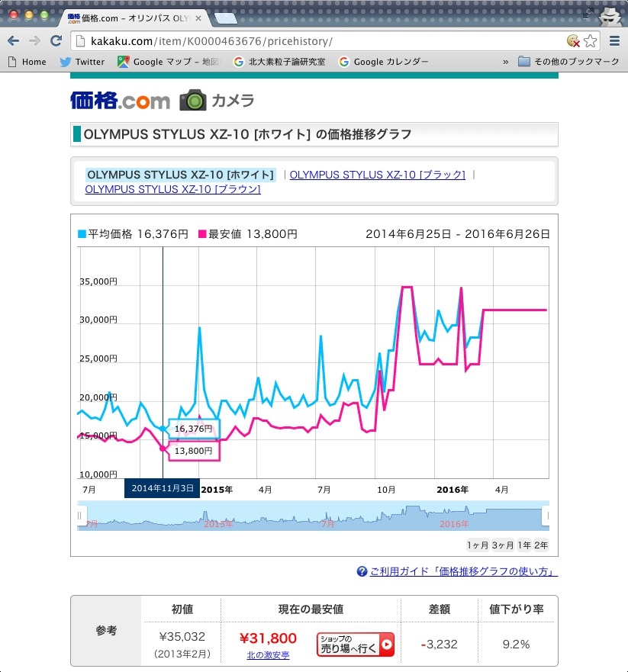Click the incognito spy icon
Viewport: 628px width, 672px height.
610,16
